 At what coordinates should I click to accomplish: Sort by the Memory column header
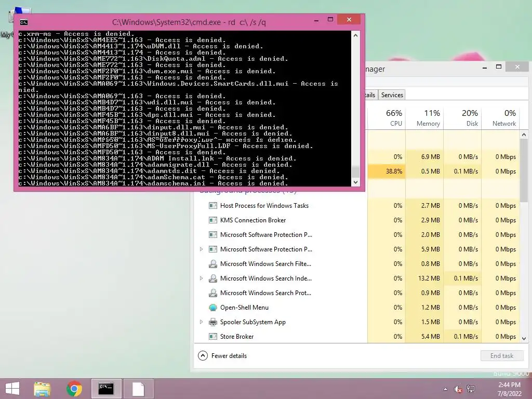coord(424,118)
